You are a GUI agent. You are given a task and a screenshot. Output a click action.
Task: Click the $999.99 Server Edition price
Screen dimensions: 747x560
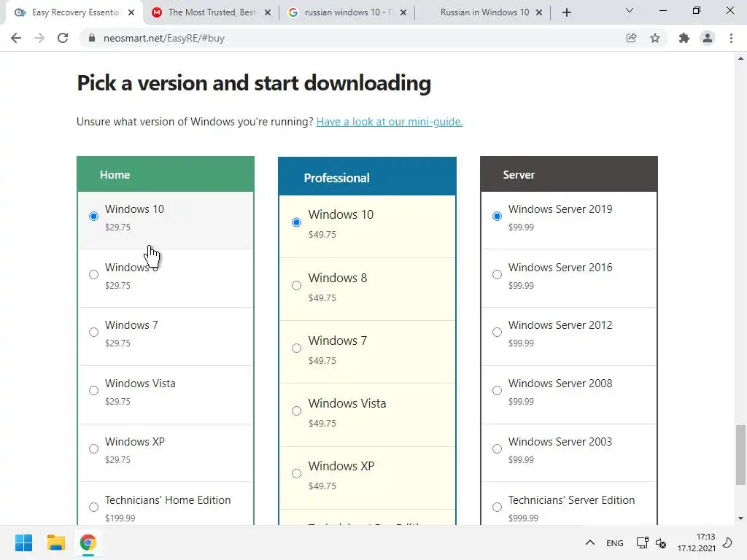pyautogui.click(x=523, y=518)
